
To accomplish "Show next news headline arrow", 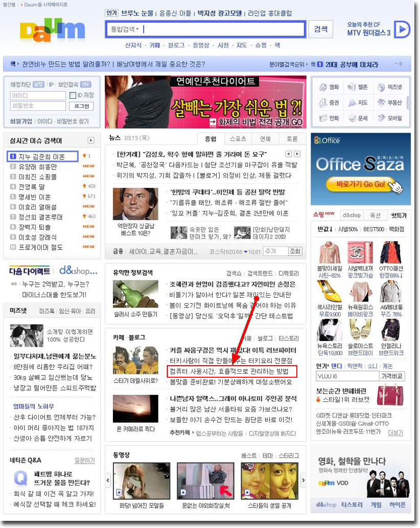I will coord(297,154).
